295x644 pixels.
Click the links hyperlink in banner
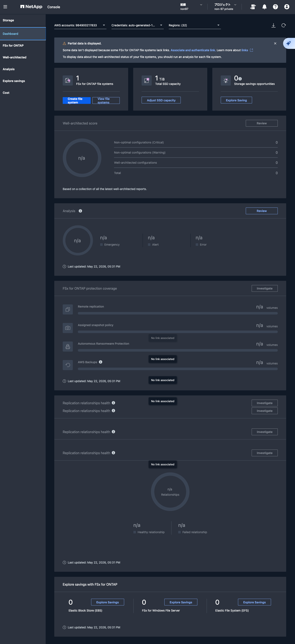point(245,50)
